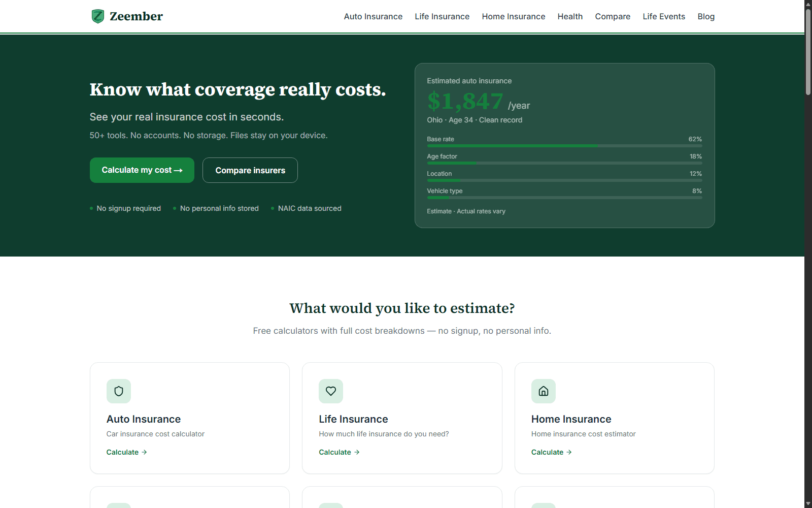Click 'Home insurance cost estimator' description
The image size is (812, 508).
click(583, 434)
